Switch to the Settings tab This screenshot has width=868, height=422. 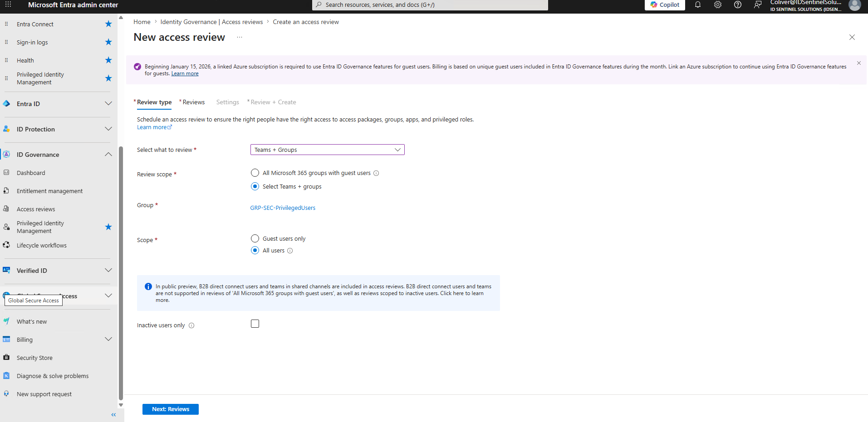click(x=228, y=102)
